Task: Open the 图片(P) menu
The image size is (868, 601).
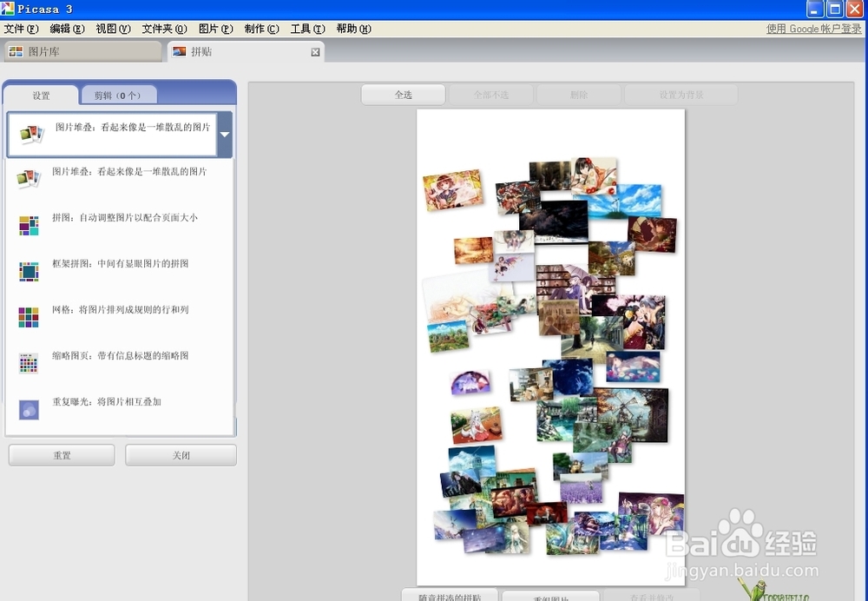Action: click(216, 29)
